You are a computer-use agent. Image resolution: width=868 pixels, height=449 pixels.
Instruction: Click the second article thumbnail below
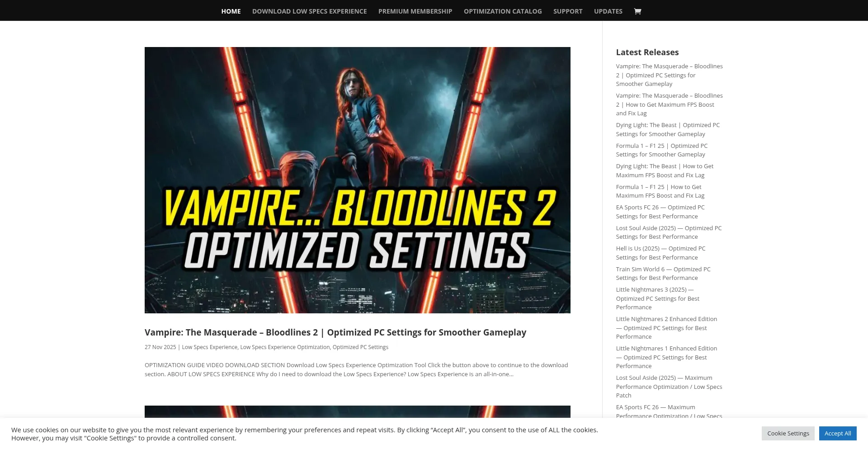pyautogui.click(x=358, y=411)
